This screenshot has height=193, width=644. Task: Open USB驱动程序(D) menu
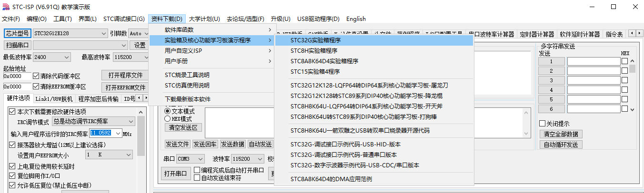click(318, 19)
